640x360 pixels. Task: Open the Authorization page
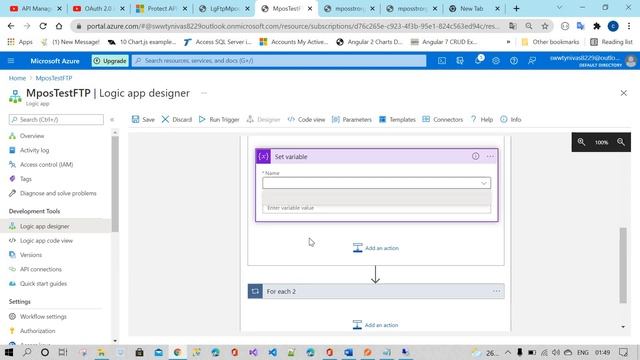click(x=37, y=331)
